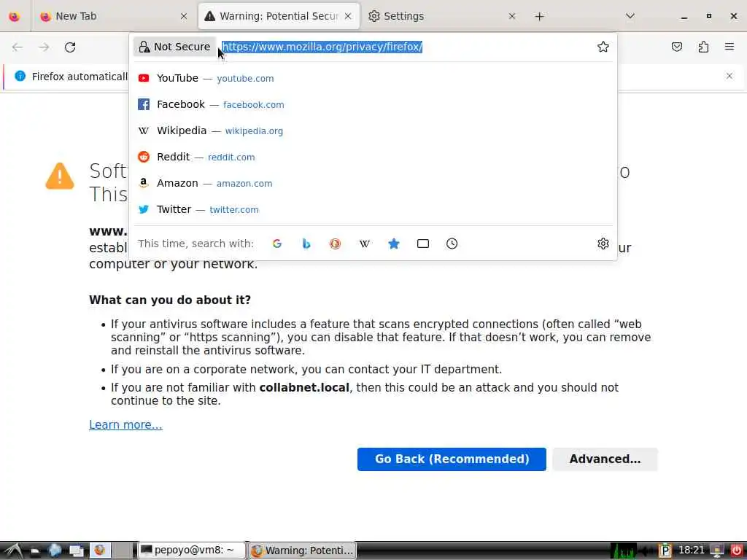Open the Save to Pocket icon

676,47
